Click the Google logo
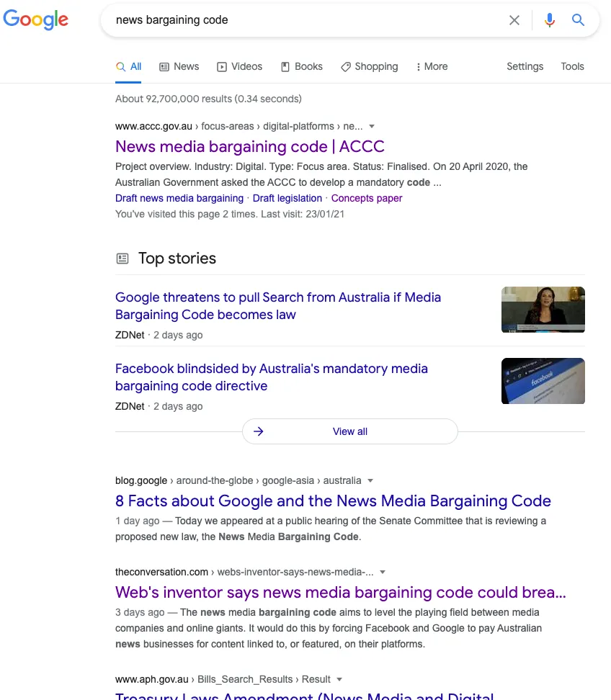 click(36, 19)
